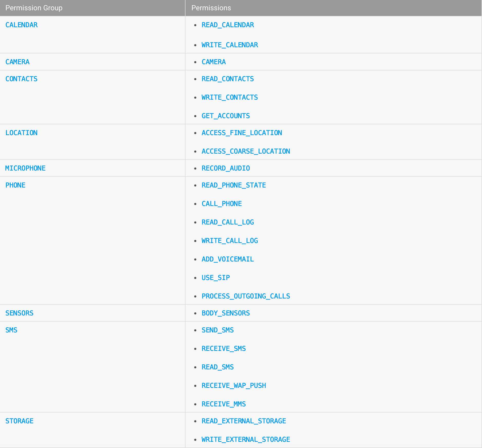
Task: Open the READ_EXTERNAL_STORAGE link
Action: 244,421
